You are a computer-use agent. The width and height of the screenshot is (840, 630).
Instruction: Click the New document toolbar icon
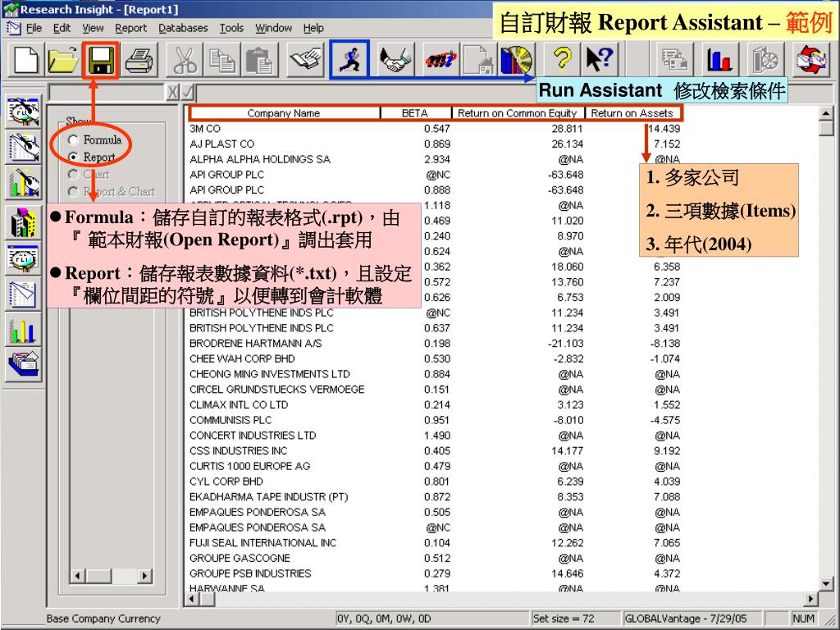(25, 59)
